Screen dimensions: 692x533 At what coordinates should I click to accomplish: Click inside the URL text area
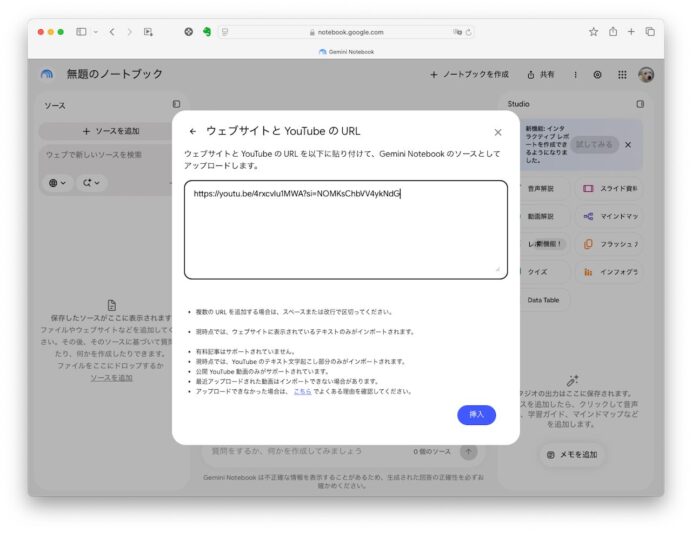coord(346,229)
